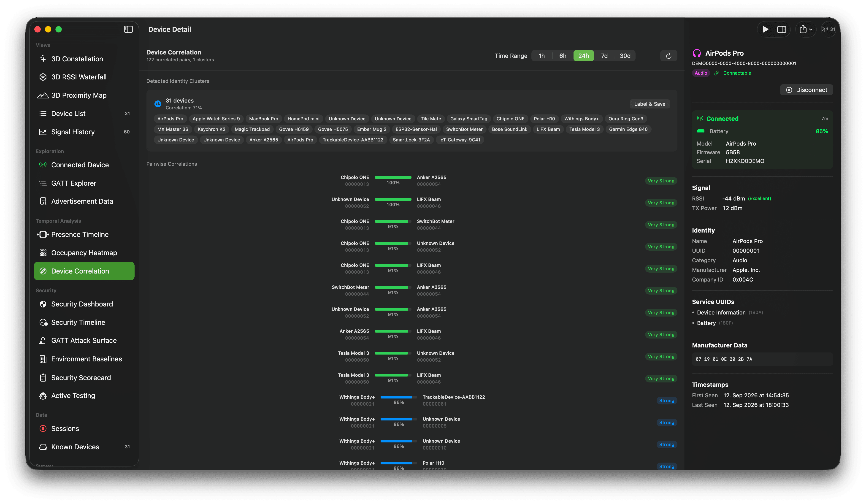
Task: Open the Security Timeline view
Action: point(84,322)
